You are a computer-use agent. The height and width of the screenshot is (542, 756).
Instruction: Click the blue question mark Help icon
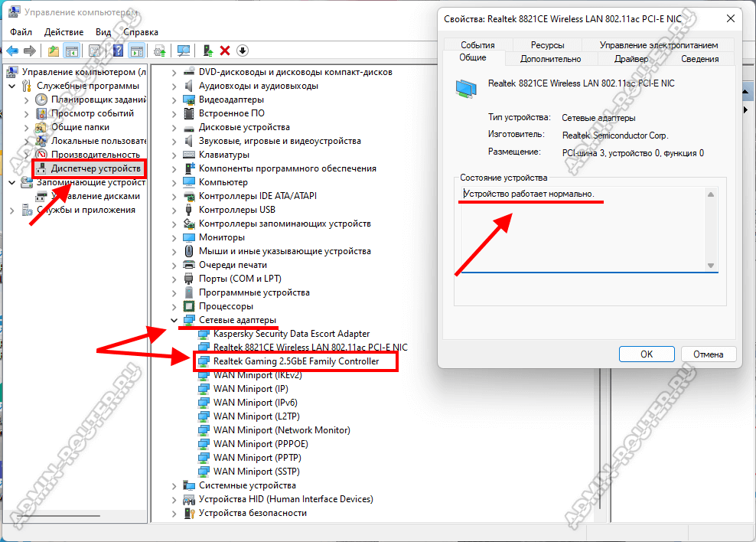coord(119,51)
